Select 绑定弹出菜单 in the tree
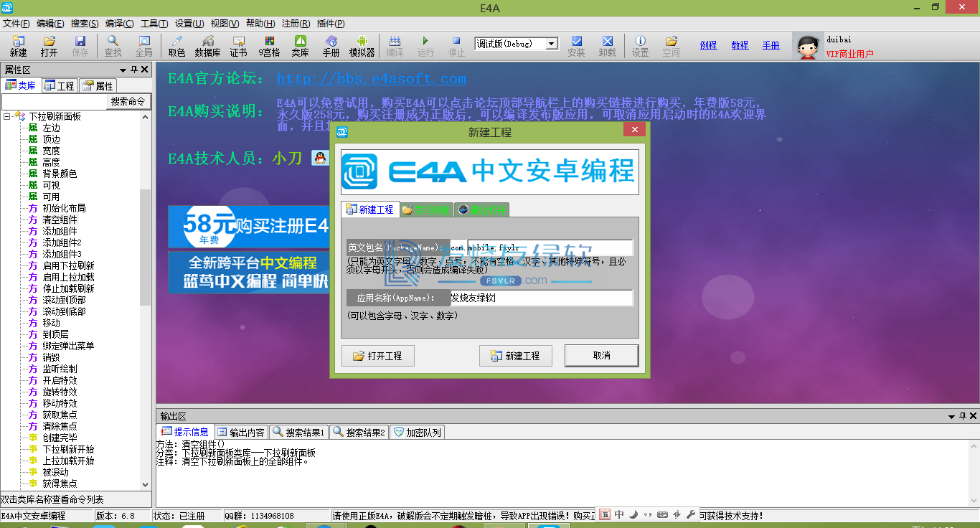Image resolution: width=980 pixels, height=528 pixels. click(x=68, y=346)
